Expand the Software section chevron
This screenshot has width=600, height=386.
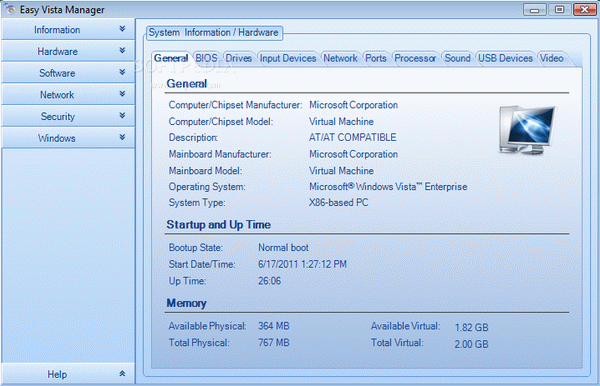coord(122,72)
